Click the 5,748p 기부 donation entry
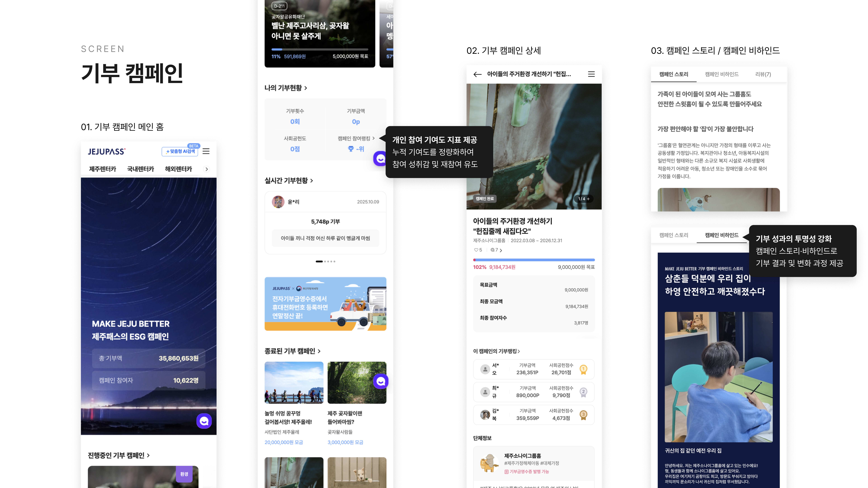This screenshot has width=868, height=488. (x=325, y=222)
